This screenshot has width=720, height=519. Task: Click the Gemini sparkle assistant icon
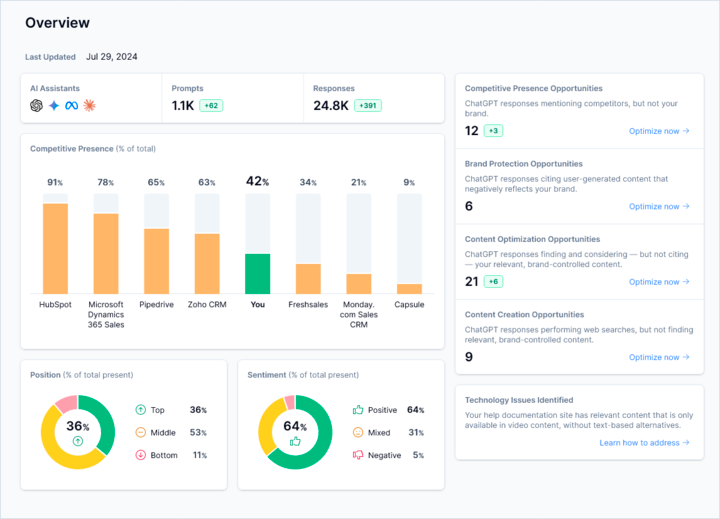pos(54,106)
